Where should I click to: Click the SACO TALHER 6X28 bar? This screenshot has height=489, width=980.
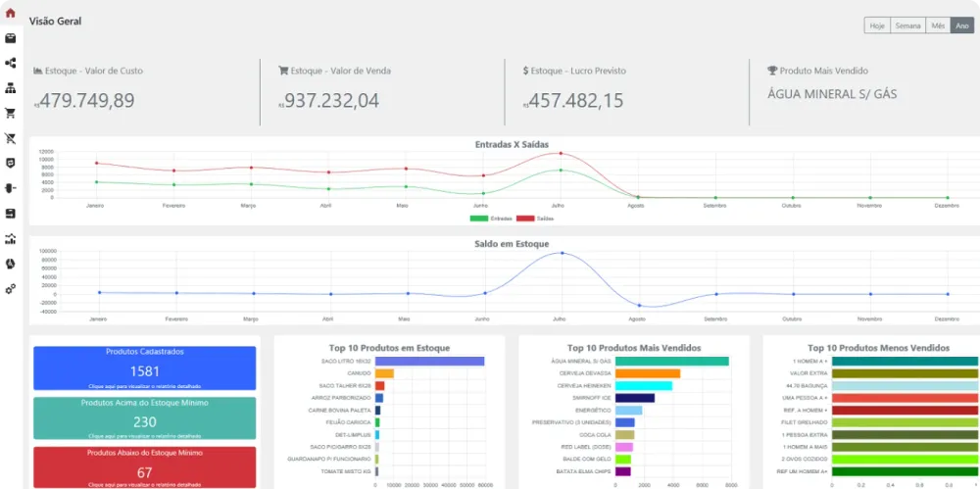click(380, 386)
